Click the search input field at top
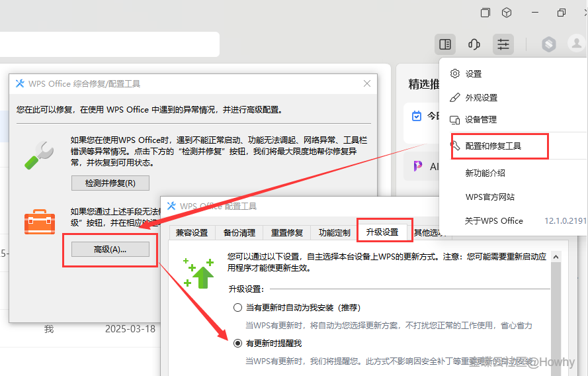Screen dimensions: 588x376 click(x=110, y=44)
